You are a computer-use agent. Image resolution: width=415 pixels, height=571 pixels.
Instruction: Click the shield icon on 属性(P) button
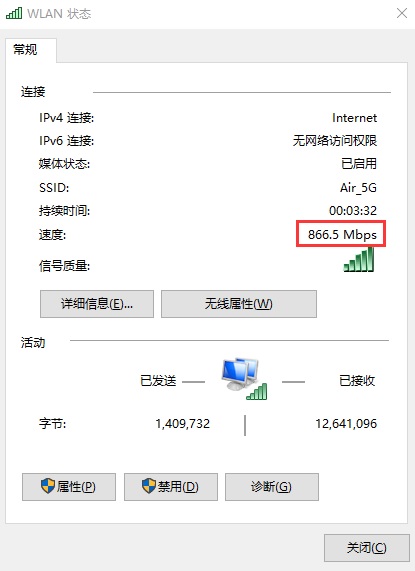(48, 486)
